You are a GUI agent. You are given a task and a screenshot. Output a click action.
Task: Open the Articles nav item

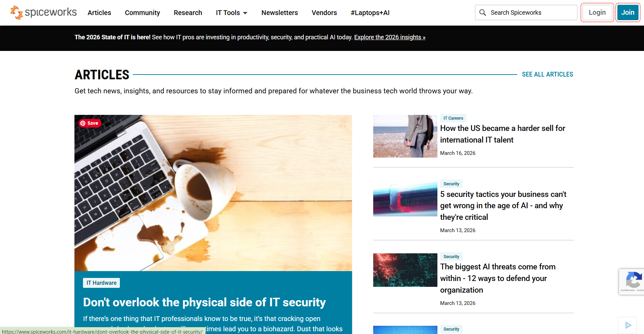click(x=99, y=13)
